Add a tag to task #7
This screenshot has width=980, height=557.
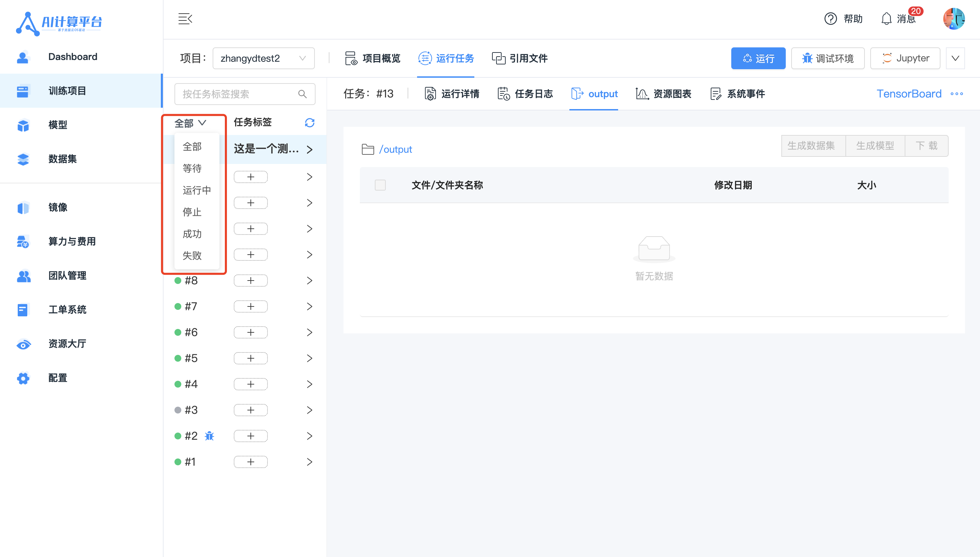point(250,306)
